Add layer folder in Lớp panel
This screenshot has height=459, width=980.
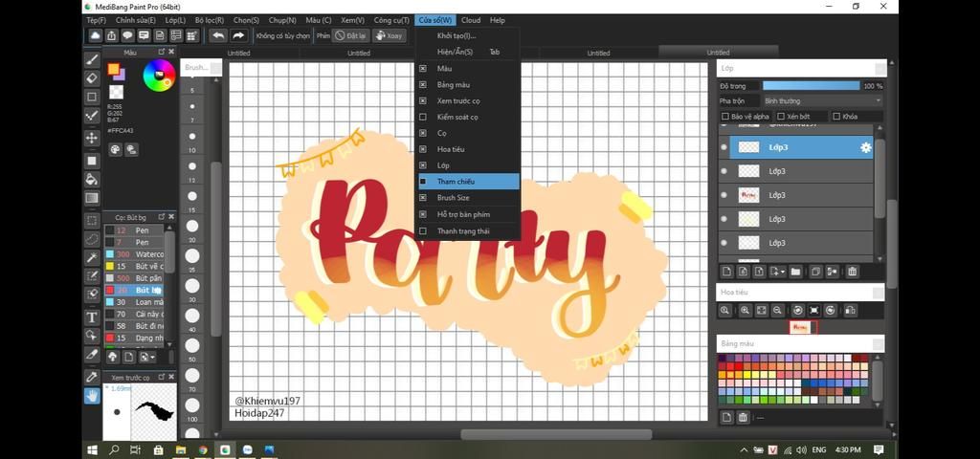point(795,272)
